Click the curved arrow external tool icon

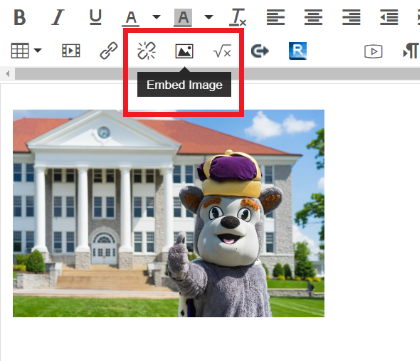(260, 51)
